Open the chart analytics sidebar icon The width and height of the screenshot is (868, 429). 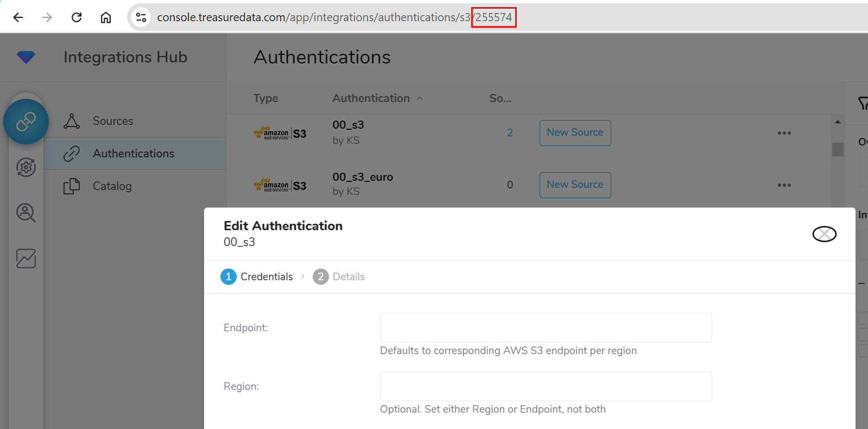pyautogui.click(x=26, y=258)
